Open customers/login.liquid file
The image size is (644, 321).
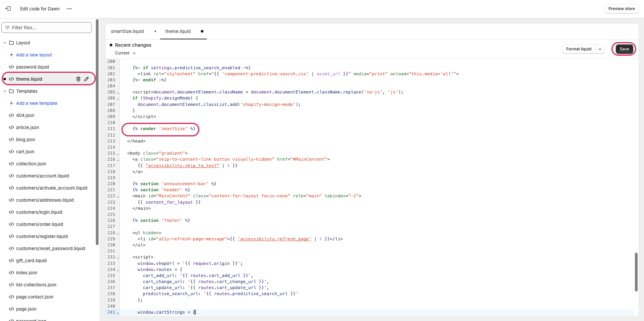[x=39, y=212]
